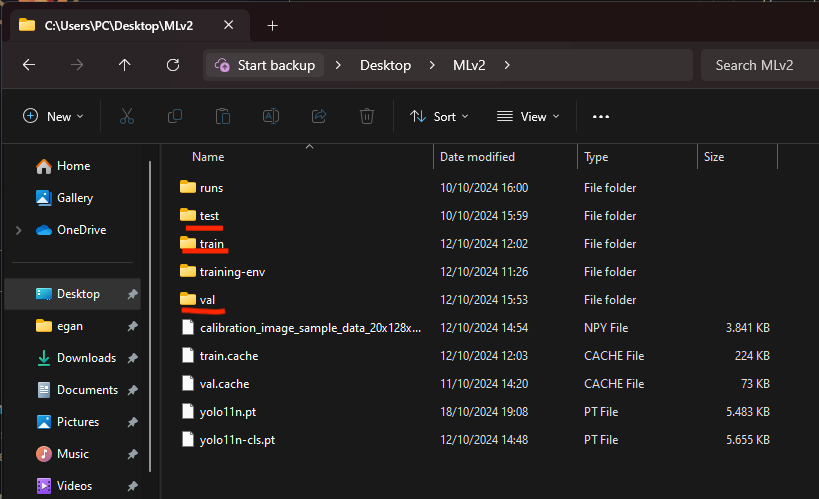Screen dimensions: 819x499
Task: Add a new tab with plus button
Action: (273, 25)
